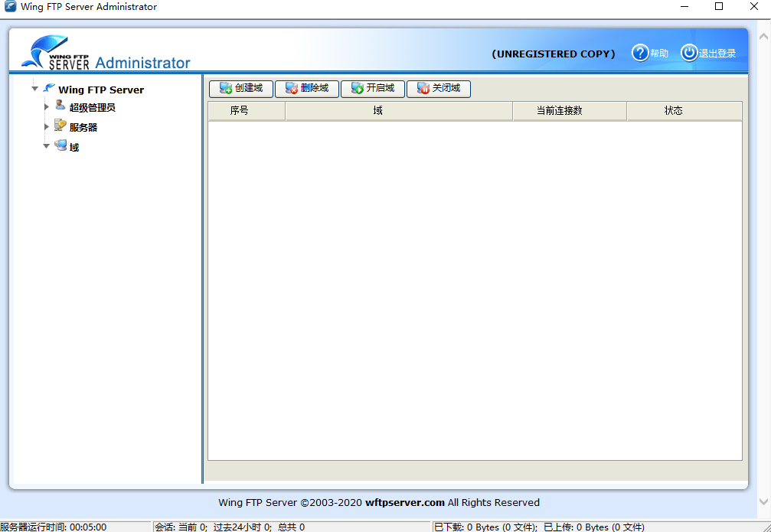Click the page scrollbar down arrow

point(763,501)
